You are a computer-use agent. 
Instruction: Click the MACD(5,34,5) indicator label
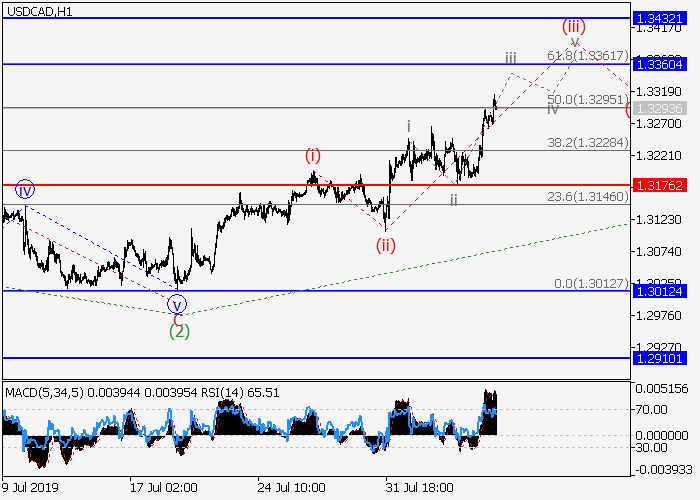click(38, 388)
